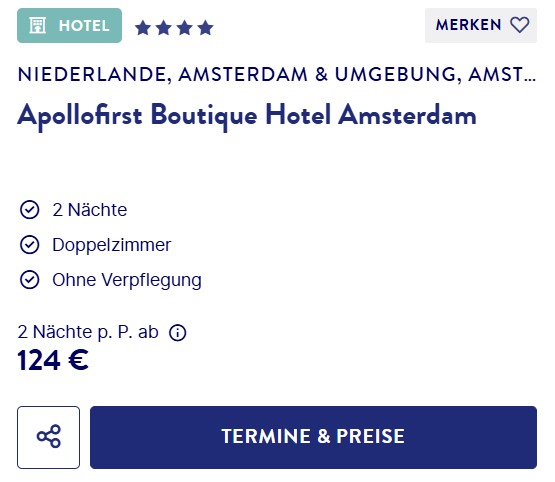The width and height of the screenshot is (555, 482).
Task: Click the 124 € price
Action: (x=53, y=360)
